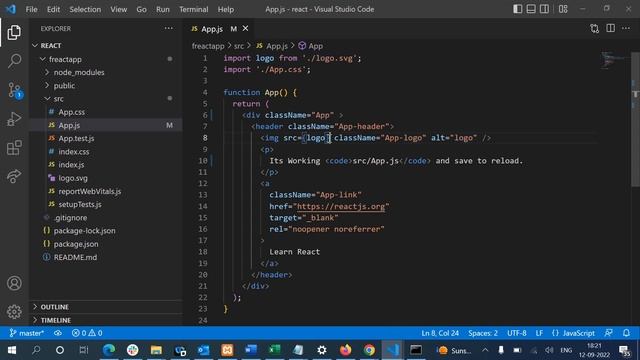Screen dimensions: 640x360
Task: Expand the TIMELINE section
Action: click(106, 320)
